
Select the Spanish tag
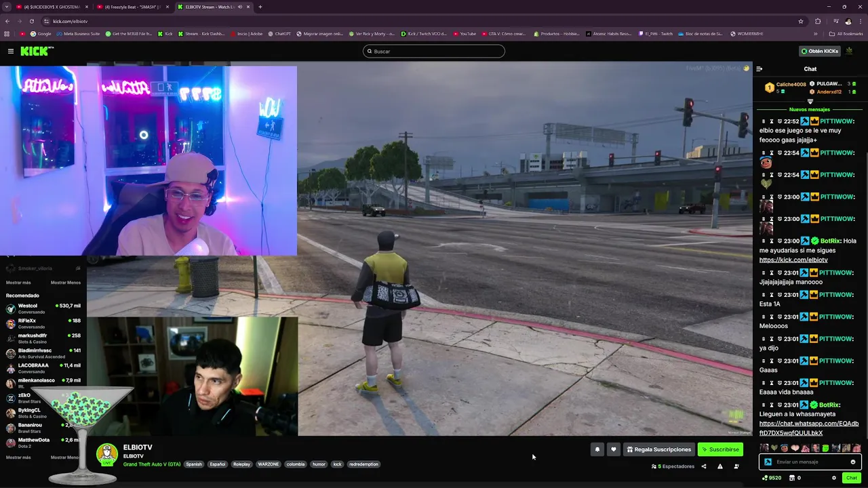pyautogui.click(x=194, y=464)
